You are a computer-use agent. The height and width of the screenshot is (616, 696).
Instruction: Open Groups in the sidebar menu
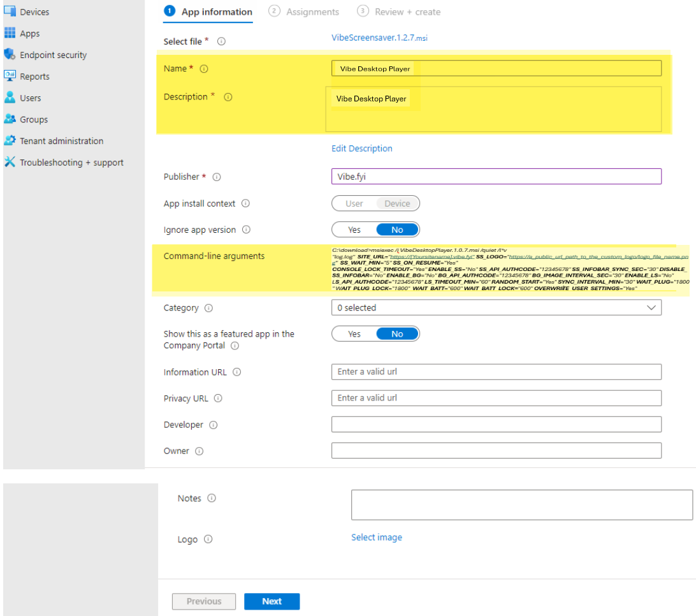click(34, 119)
